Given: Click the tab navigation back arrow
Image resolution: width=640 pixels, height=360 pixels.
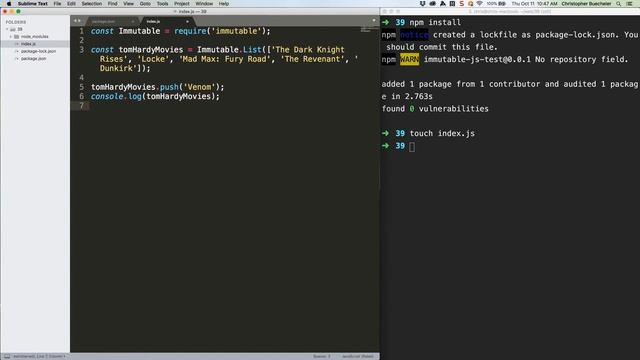Looking at the screenshot, I should point(75,21).
